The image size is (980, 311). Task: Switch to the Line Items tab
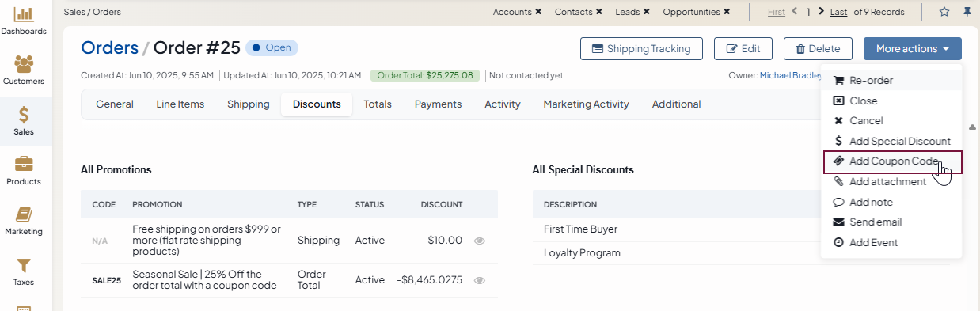(180, 104)
